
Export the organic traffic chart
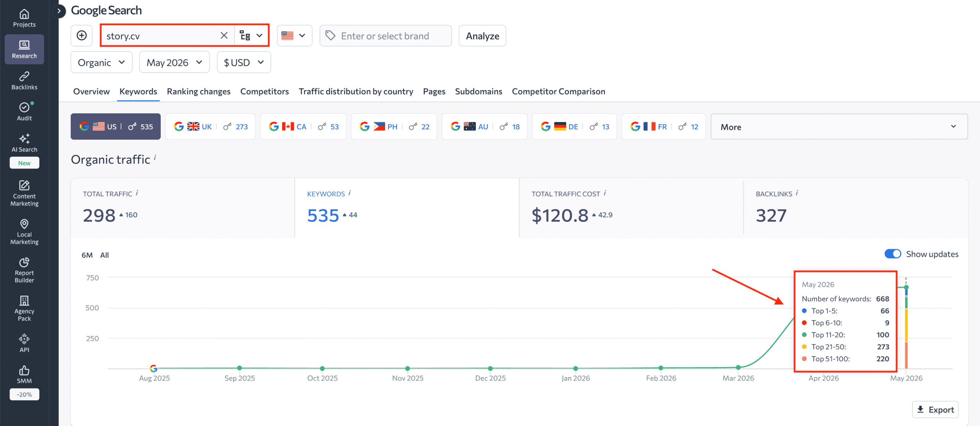coord(935,410)
